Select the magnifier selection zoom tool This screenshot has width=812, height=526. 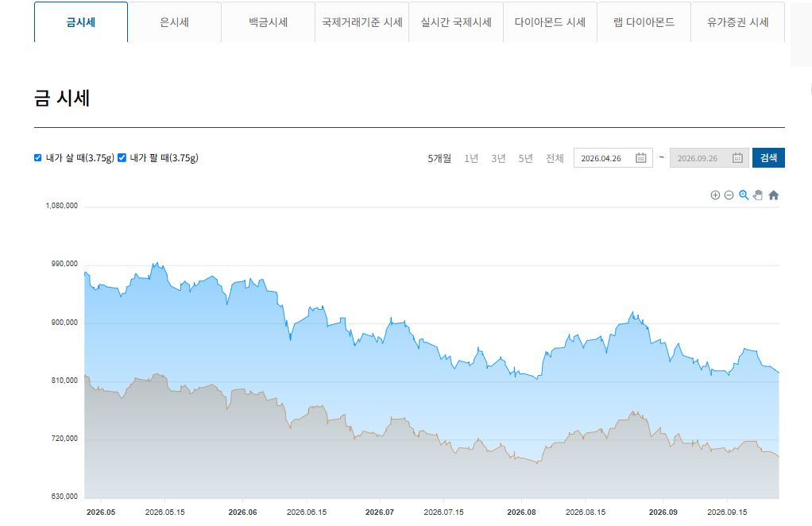744,195
